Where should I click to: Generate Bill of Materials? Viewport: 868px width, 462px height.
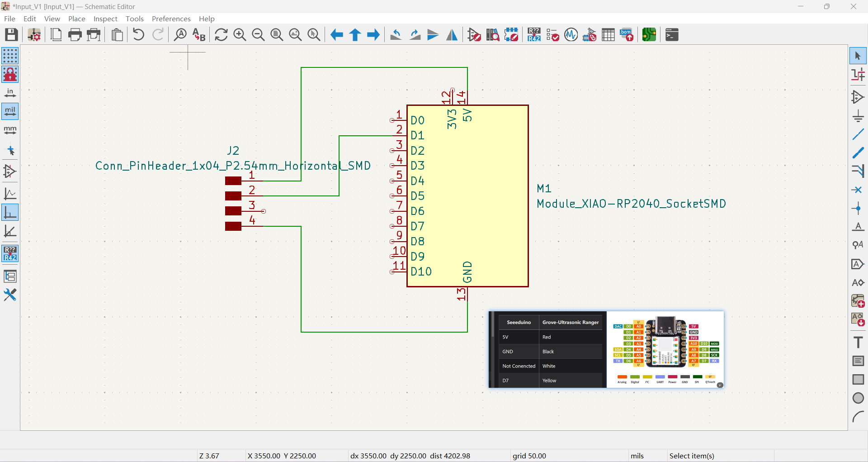click(x=627, y=35)
